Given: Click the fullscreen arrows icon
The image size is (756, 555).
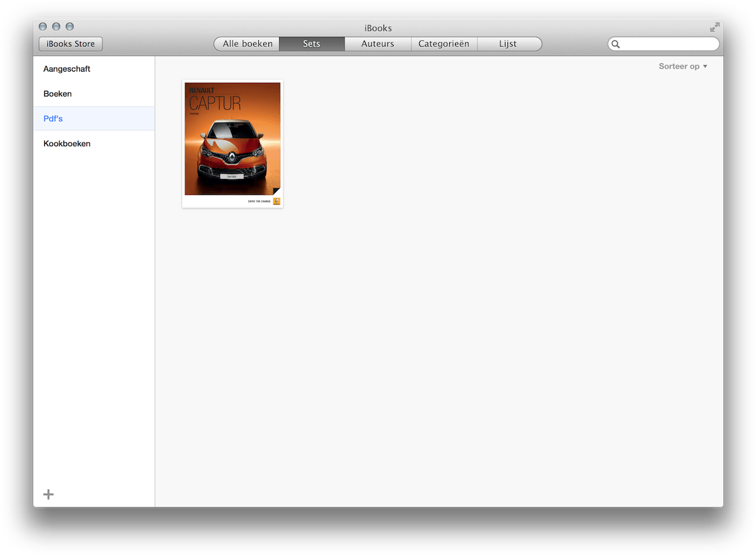Looking at the screenshot, I should point(714,27).
